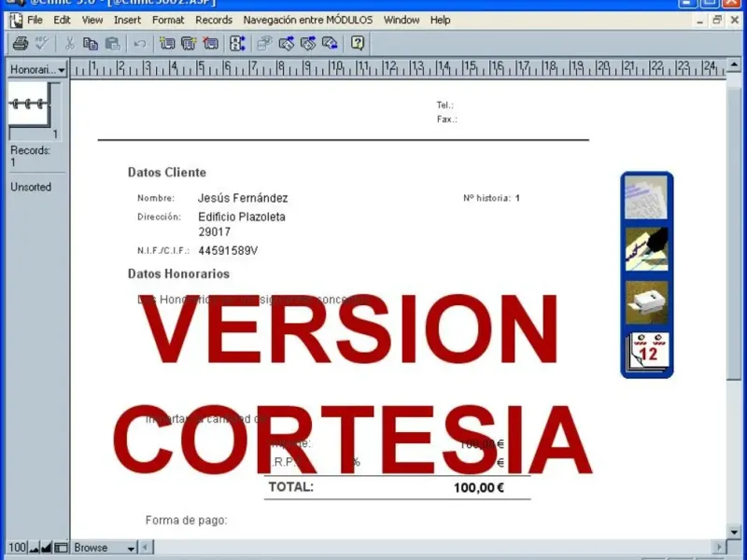Image resolution: width=747 pixels, height=560 pixels.
Task: Open the Help question mark icon
Action: pos(358,43)
